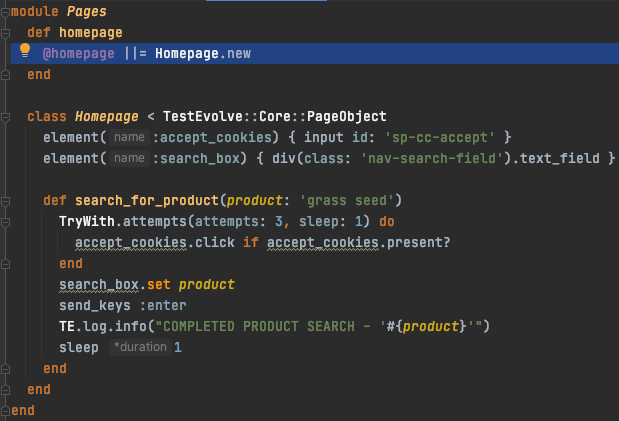
Task: Click the 'if' keyword in the cookies line
Action: pos(251,242)
